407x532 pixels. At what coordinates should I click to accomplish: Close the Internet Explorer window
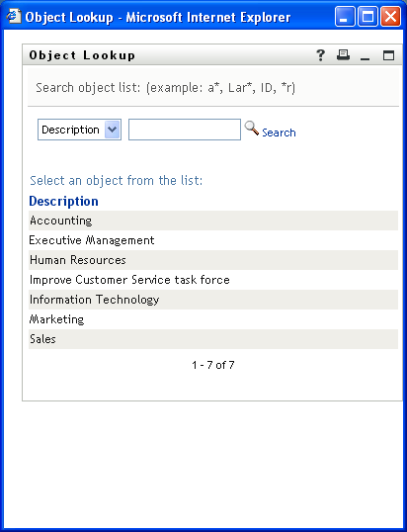390,16
